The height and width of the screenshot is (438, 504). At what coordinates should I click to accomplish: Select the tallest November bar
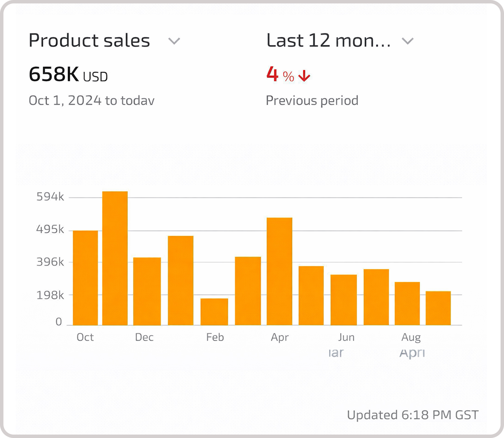tap(115, 258)
